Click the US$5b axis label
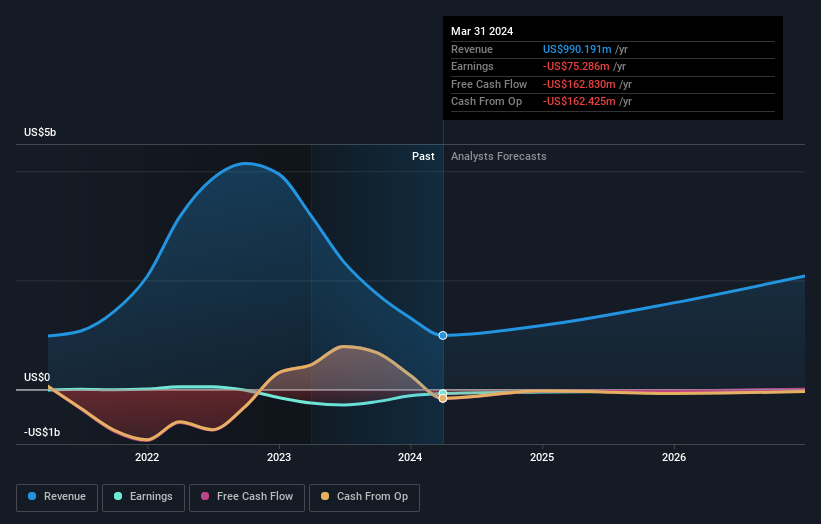Screen dimensions: 821x524 (x=40, y=132)
